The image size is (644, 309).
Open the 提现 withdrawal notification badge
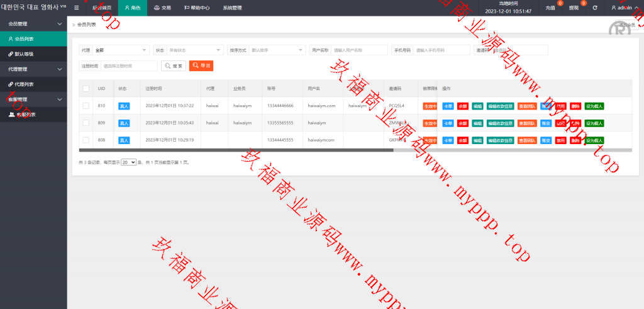coord(575,8)
